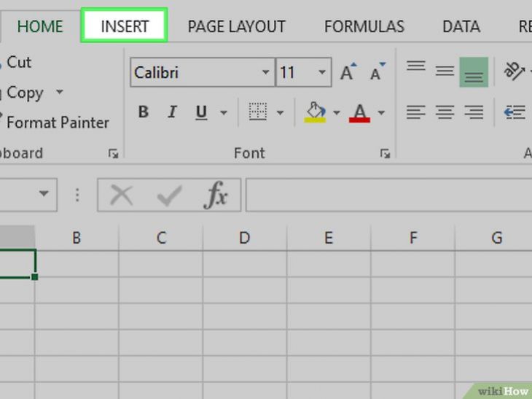Align text left

click(416, 112)
